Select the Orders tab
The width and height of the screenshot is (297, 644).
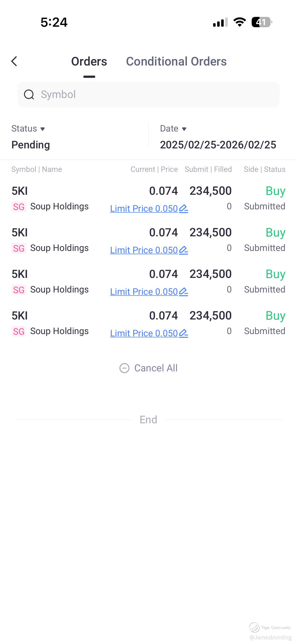(89, 61)
